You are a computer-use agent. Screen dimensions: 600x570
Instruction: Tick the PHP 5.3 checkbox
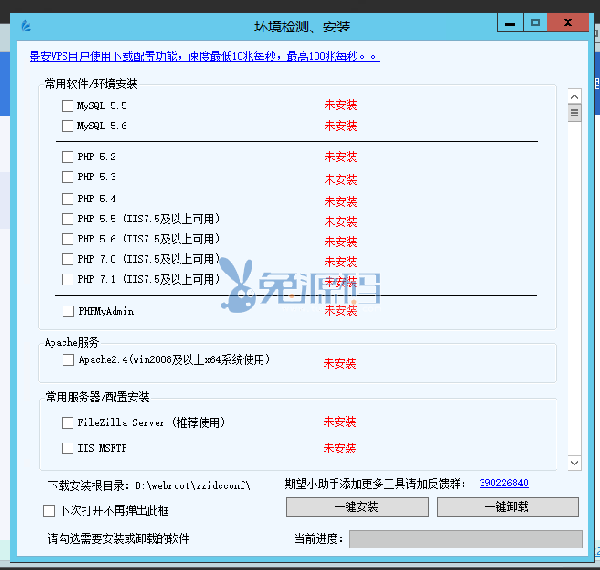[67, 177]
